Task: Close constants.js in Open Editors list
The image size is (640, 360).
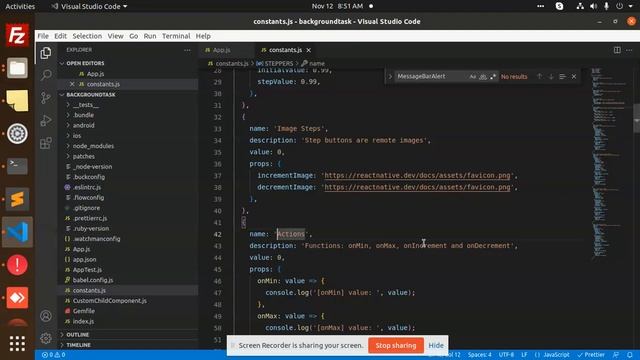Action: (72, 84)
